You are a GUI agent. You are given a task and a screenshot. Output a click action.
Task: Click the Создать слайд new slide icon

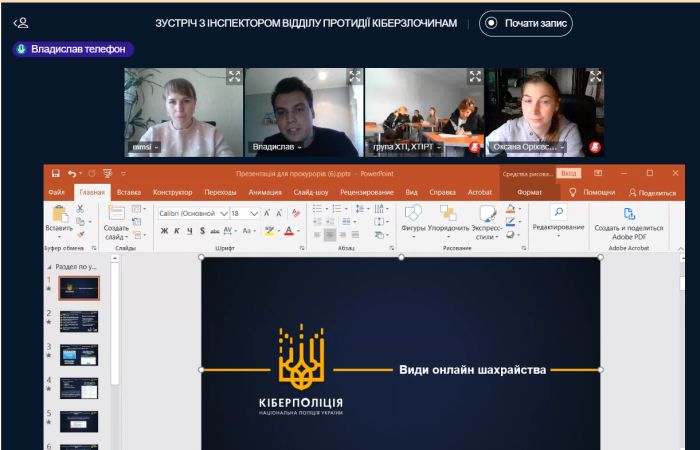click(116, 214)
